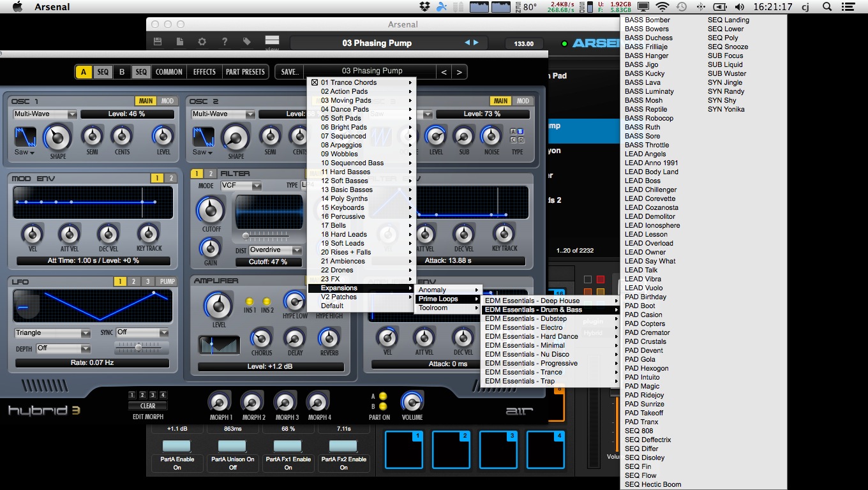Viewport: 868px width, 490px height.
Task: Toggle the PartA Enable switch
Action: pos(177,446)
